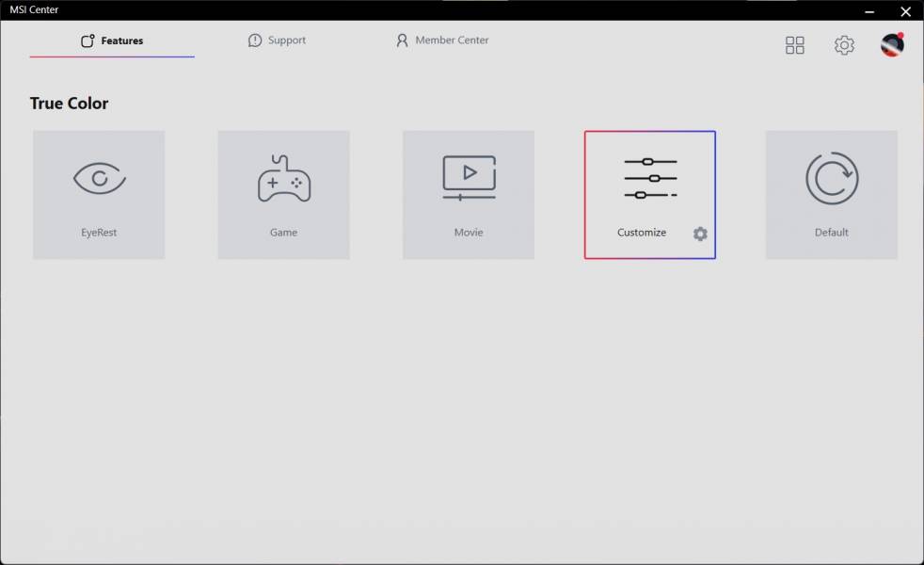
Task: Activate the Movie screen icon mode
Action: coord(470,178)
